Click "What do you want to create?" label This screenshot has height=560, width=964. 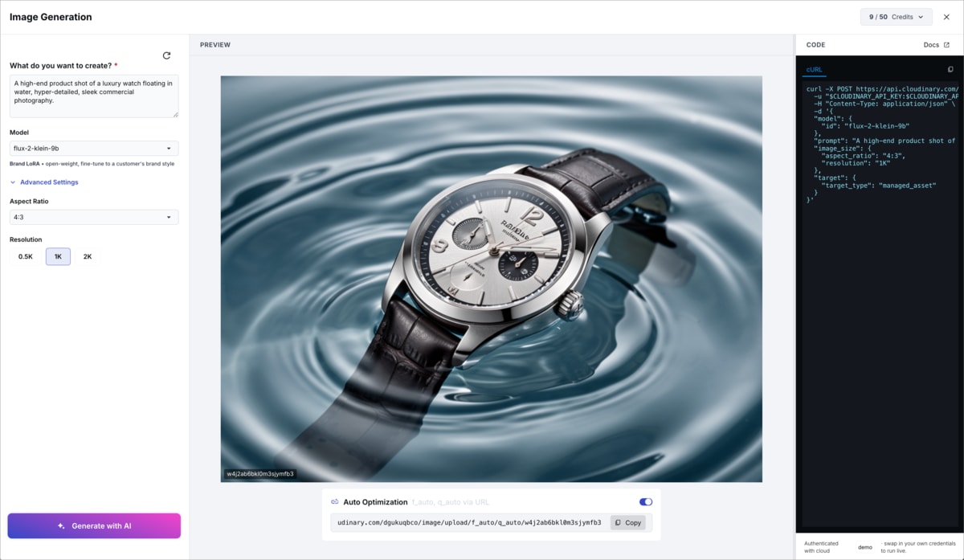coord(63,66)
